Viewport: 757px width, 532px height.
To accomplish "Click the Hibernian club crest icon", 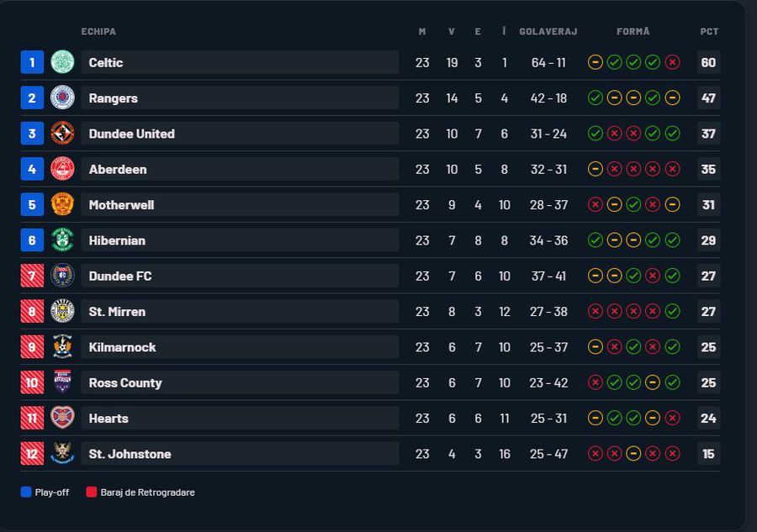I will click(62, 240).
